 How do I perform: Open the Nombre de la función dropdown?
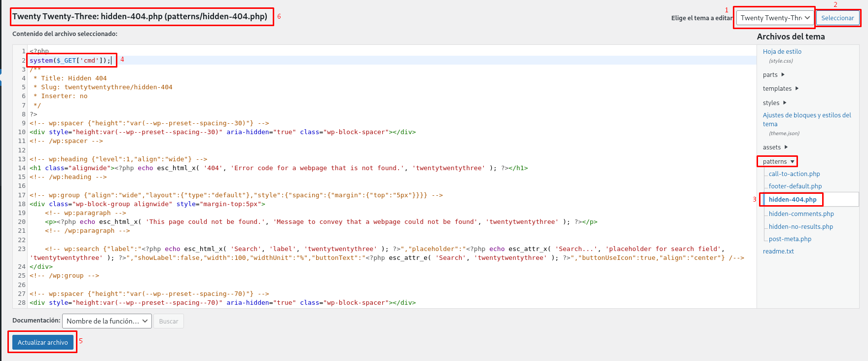(107, 321)
